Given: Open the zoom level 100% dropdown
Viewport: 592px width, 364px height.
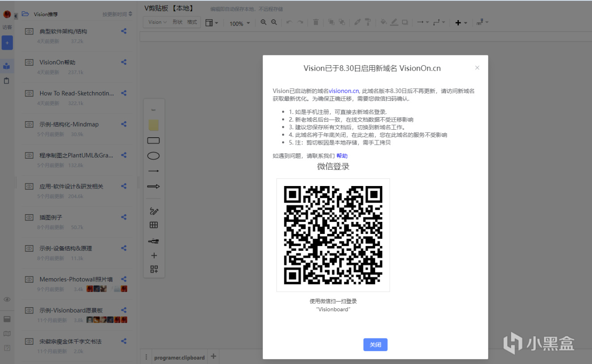Looking at the screenshot, I should point(240,23).
